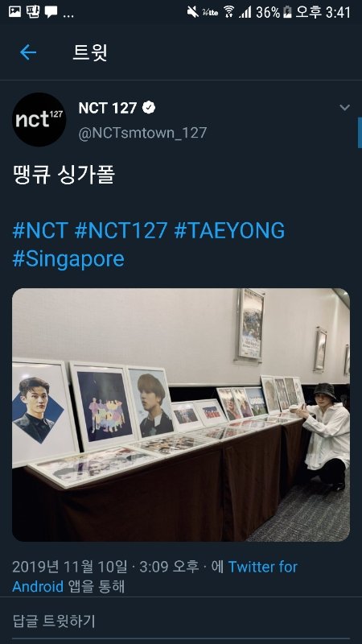Viewport: 362px width, 644px height.
Task: Open the @NCTsmtown_127 handle
Action: [143, 133]
